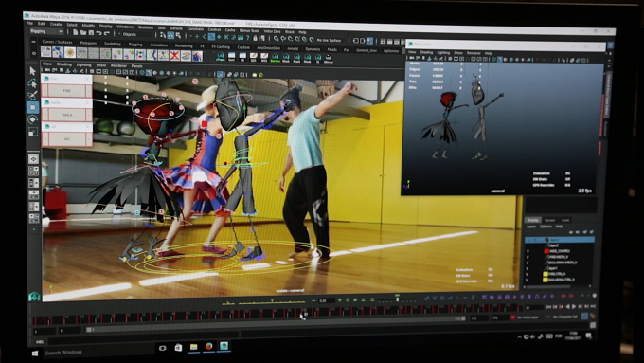The image size is (644, 363).
Task: Toggle select by object type mode
Action: [x=170, y=36]
